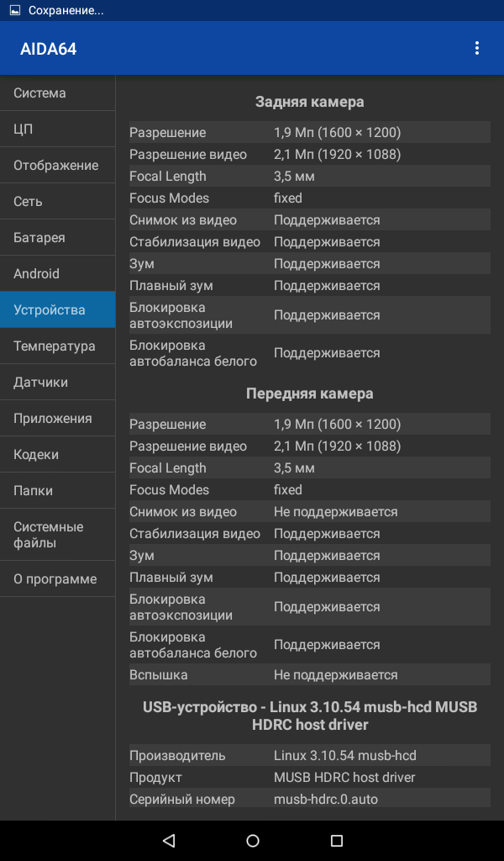
Task: Select the ЦП sidebar item
Action: coord(58,129)
